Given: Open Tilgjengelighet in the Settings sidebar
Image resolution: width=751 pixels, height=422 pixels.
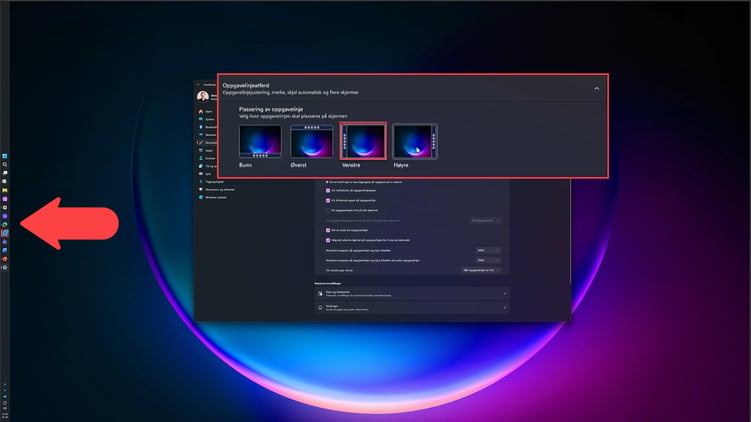Looking at the screenshot, I should click(211, 182).
